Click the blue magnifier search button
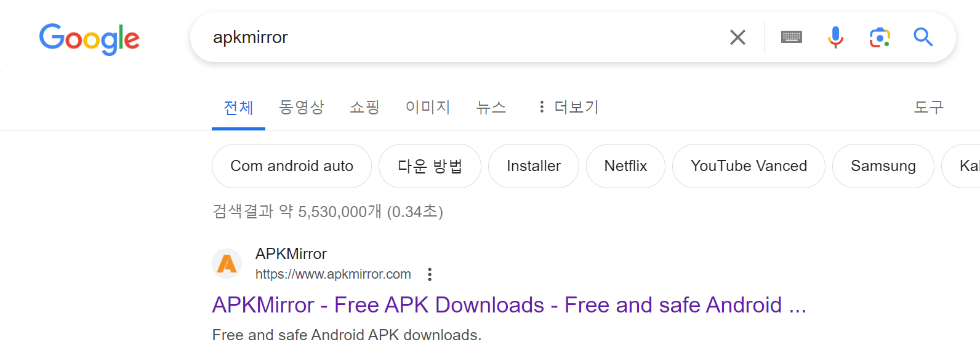The image size is (980, 358). coord(923,38)
